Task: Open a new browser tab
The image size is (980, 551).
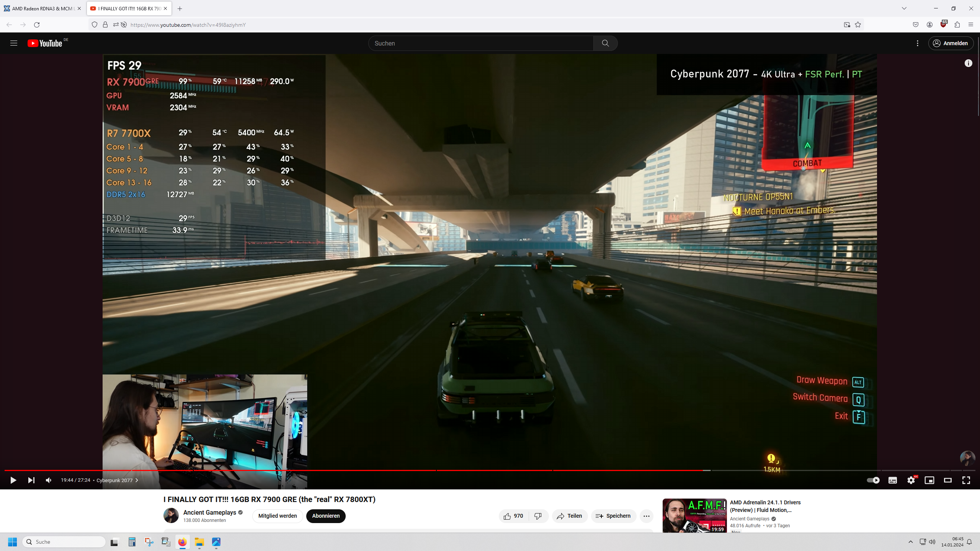Action: [180, 8]
